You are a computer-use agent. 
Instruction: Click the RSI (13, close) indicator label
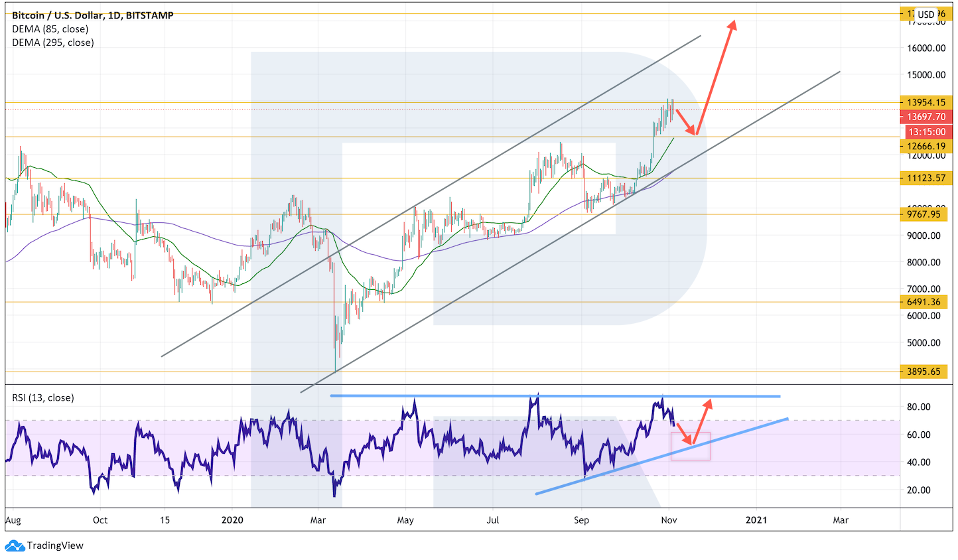pos(43,398)
